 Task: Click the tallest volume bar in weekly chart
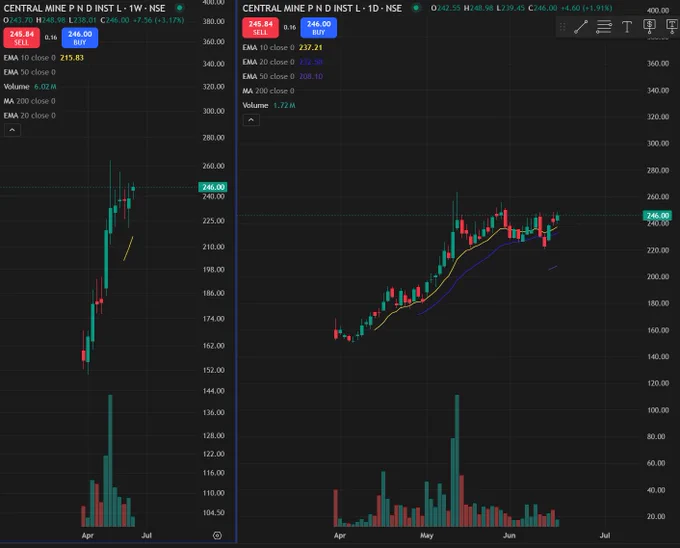pos(110,460)
